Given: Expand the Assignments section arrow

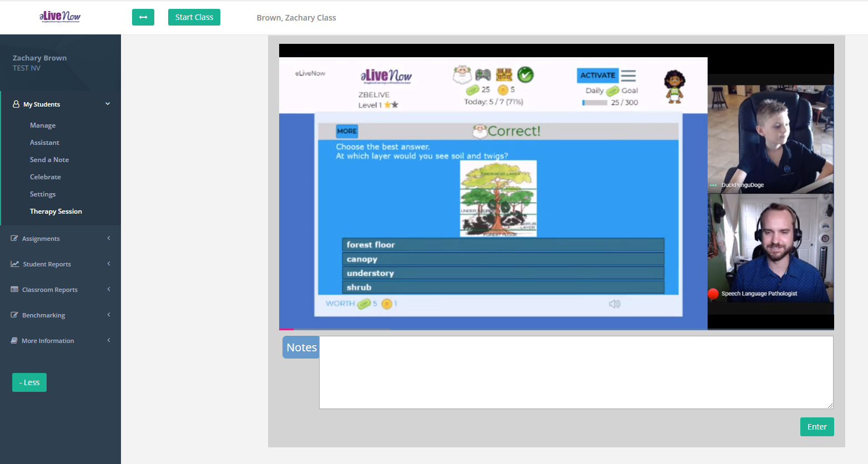Looking at the screenshot, I should point(109,238).
